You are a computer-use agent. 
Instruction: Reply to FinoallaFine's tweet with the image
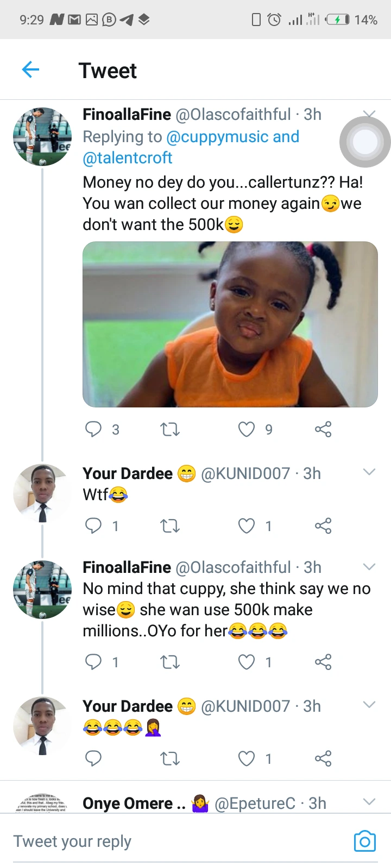pos(93,429)
